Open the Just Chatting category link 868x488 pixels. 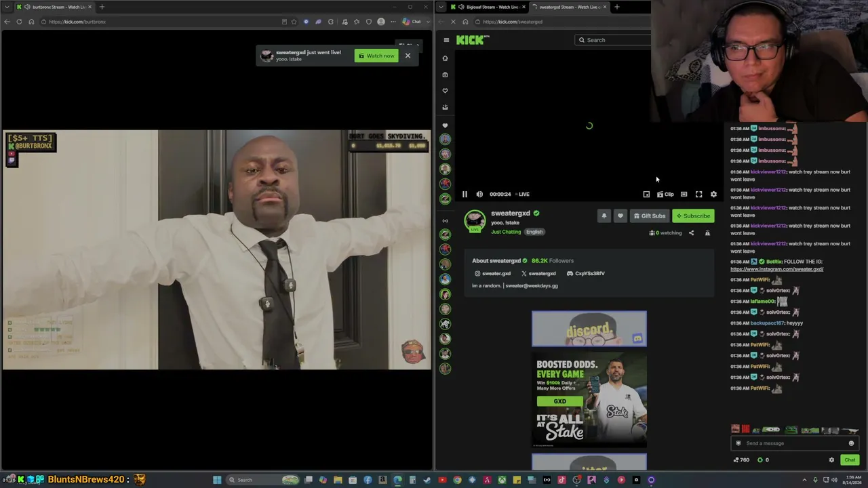pos(506,232)
